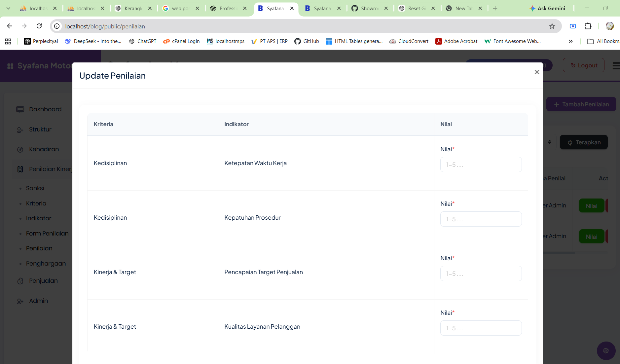Expand the Admin sidebar menu
The width and height of the screenshot is (620, 364).
point(38,301)
